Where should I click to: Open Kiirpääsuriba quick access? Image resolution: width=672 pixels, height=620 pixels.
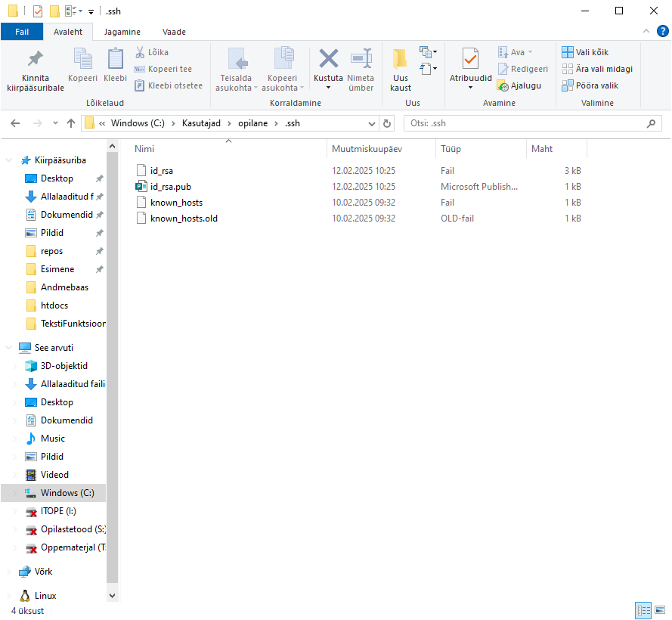pos(60,160)
